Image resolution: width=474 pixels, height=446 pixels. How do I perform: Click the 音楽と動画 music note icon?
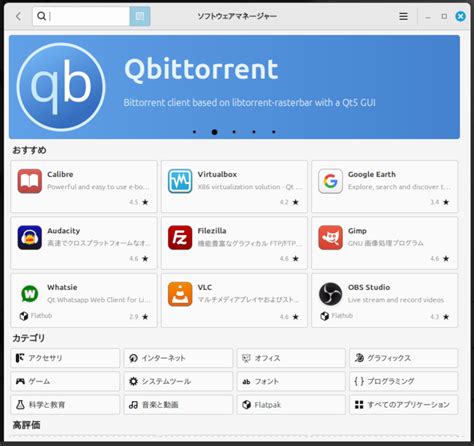click(133, 405)
